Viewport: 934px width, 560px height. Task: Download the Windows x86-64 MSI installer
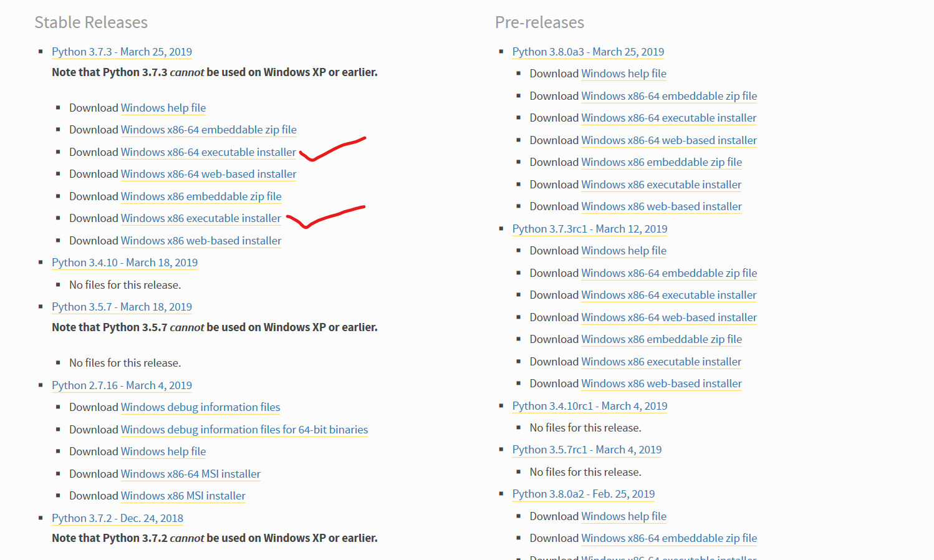tap(191, 474)
